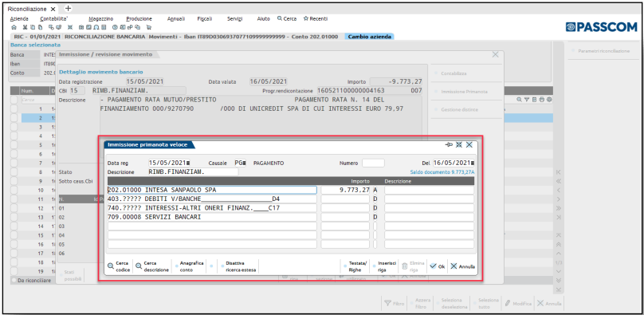
Task: Click the printer icon in list header
Action: 542,100
